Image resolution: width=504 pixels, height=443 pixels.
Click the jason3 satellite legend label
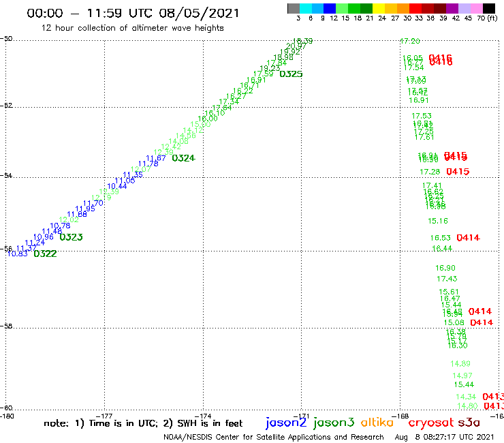[334, 423]
